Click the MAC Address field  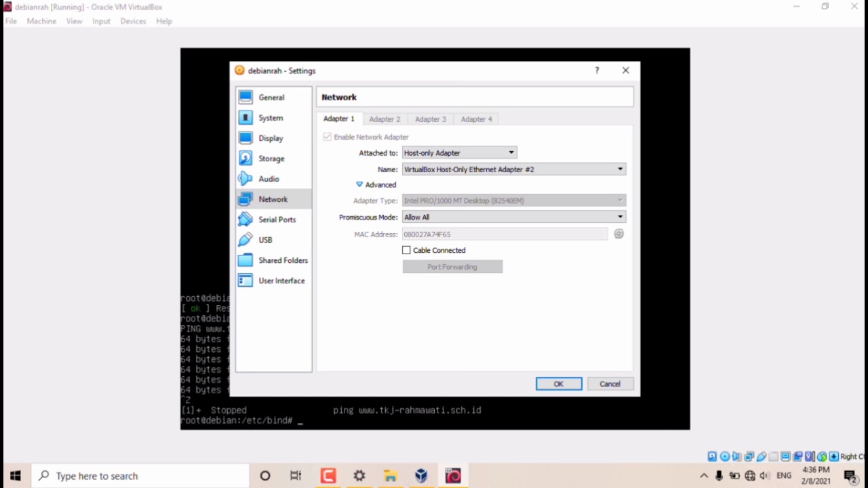(x=505, y=234)
